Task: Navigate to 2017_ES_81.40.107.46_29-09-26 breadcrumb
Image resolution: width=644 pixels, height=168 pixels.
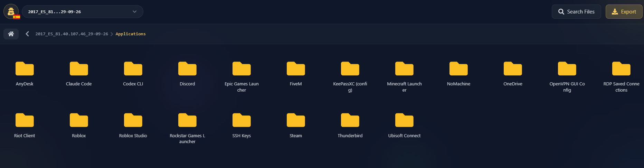Action: point(72,34)
